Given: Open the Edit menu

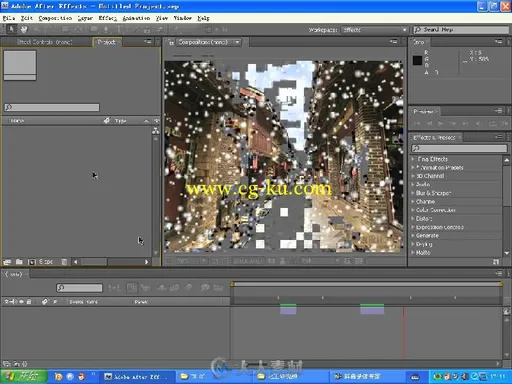Looking at the screenshot, I should 27,18.
